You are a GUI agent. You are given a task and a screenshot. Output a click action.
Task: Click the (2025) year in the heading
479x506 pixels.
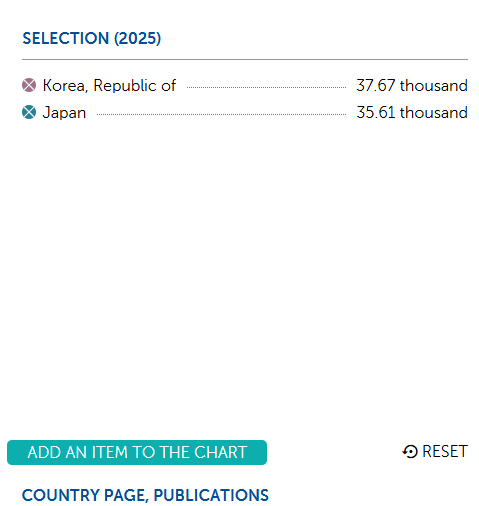pyautogui.click(x=138, y=38)
